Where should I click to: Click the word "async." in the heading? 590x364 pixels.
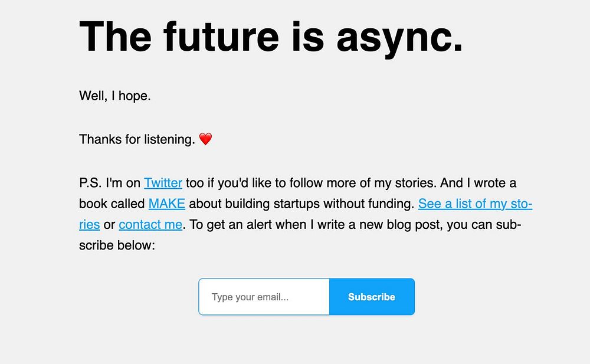(399, 37)
